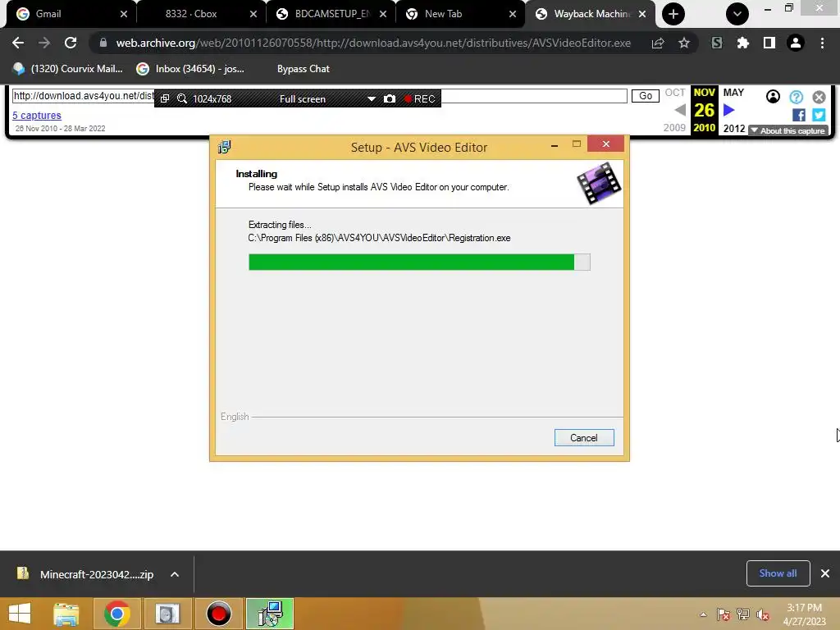The image size is (840, 630).
Task: Toggle the browser side panel
Action: (x=769, y=43)
